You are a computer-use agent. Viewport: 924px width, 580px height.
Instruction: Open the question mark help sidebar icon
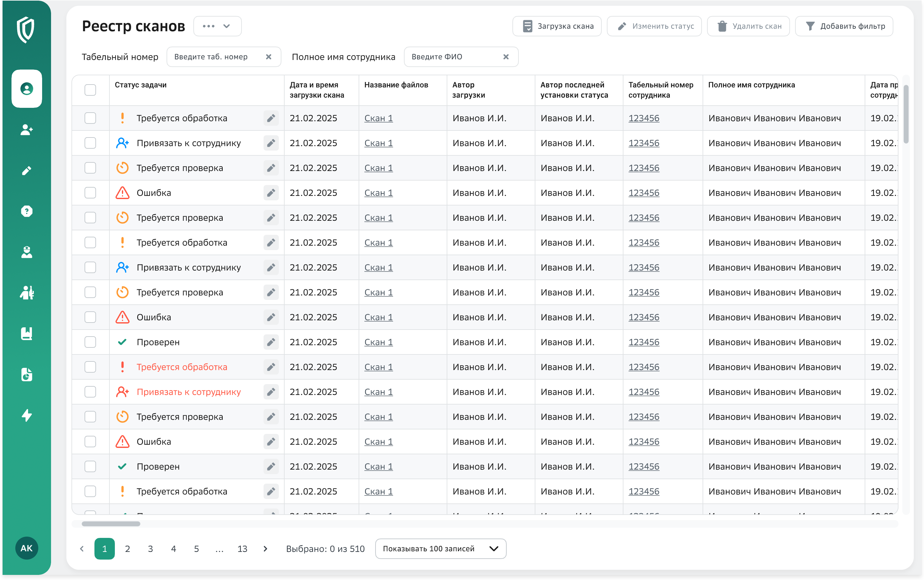point(26,211)
